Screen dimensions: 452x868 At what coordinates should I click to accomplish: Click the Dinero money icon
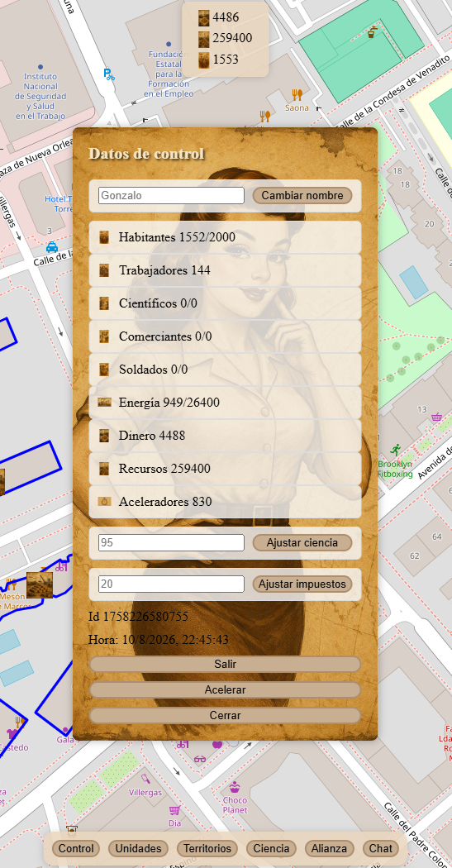(104, 436)
